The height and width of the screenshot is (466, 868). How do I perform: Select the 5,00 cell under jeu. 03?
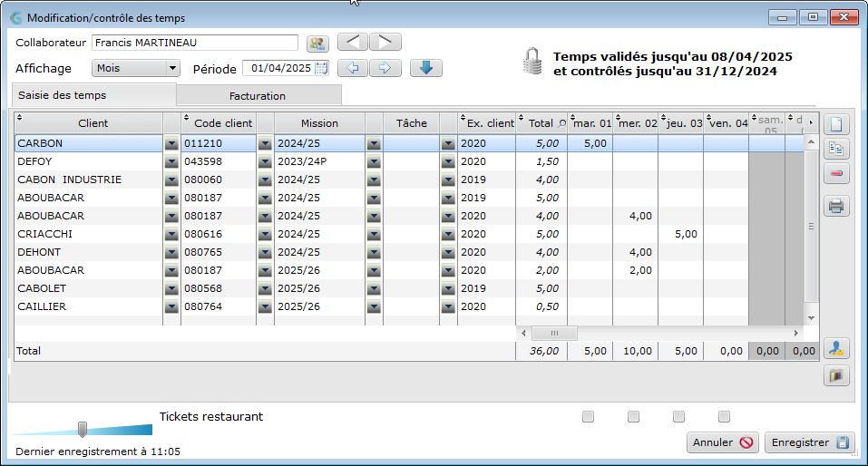pos(681,234)
